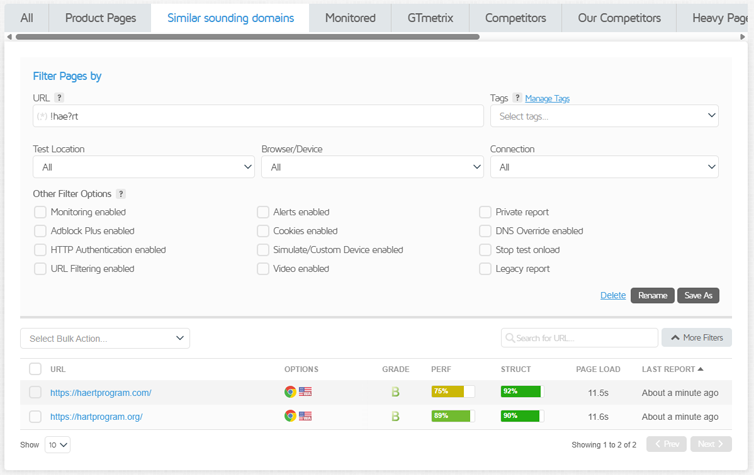Click Chrome browser icon for haertprogram.com row
The width and height of the screenshot is (754, 475).
pos(290,392)
